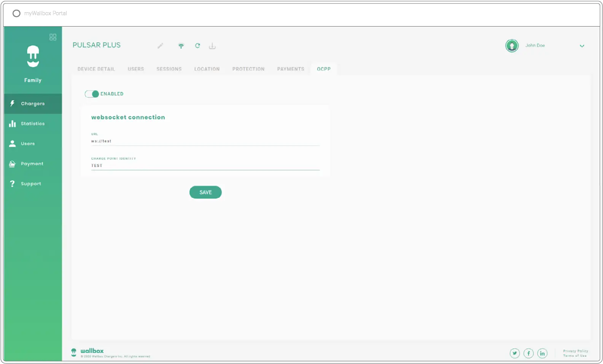Viewport: 603px width, 364px height.
Task: Open Users in the sidebar
Action: tap(33, 143)
